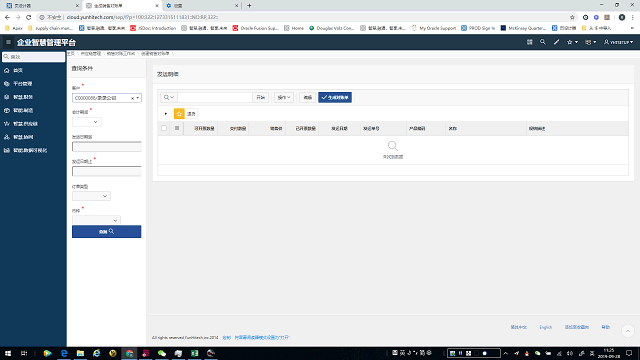
Task: Click the sidebar search field
Action: pyautogui.click(x=33, y=57)
